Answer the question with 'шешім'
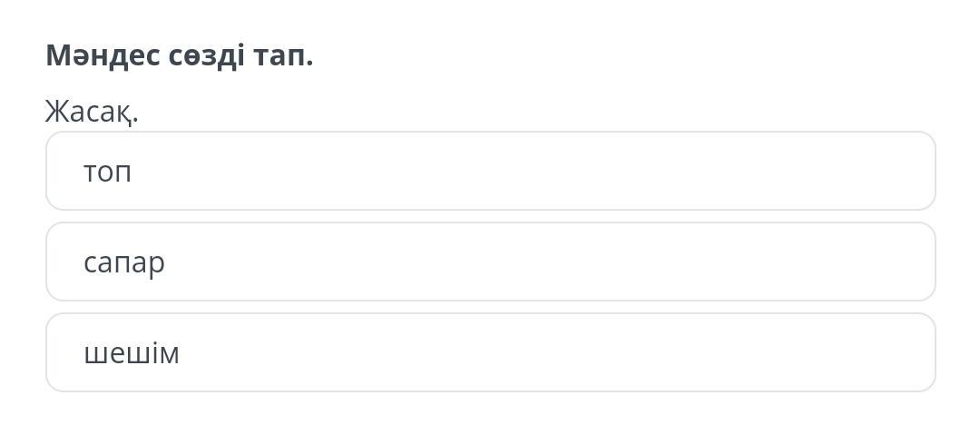Image resolution: width=980 pixels, height=425 pixels. coord(490,352)
